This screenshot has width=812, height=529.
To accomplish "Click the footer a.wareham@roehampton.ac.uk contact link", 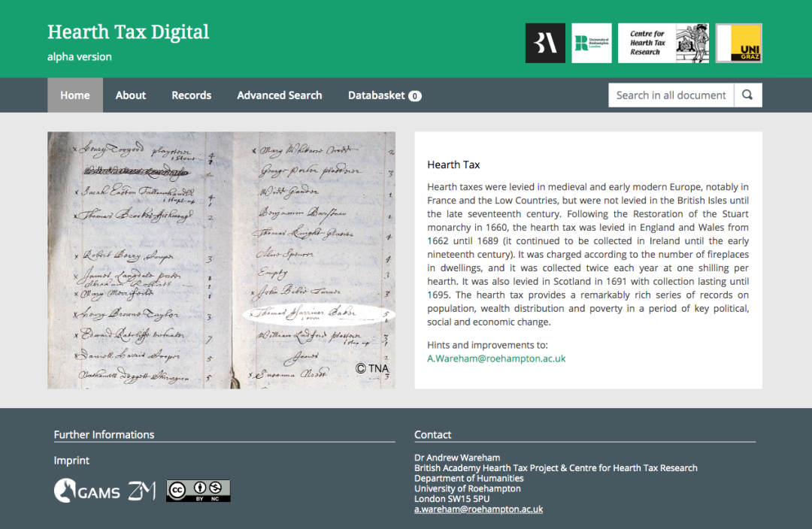I will click(478, 509).
